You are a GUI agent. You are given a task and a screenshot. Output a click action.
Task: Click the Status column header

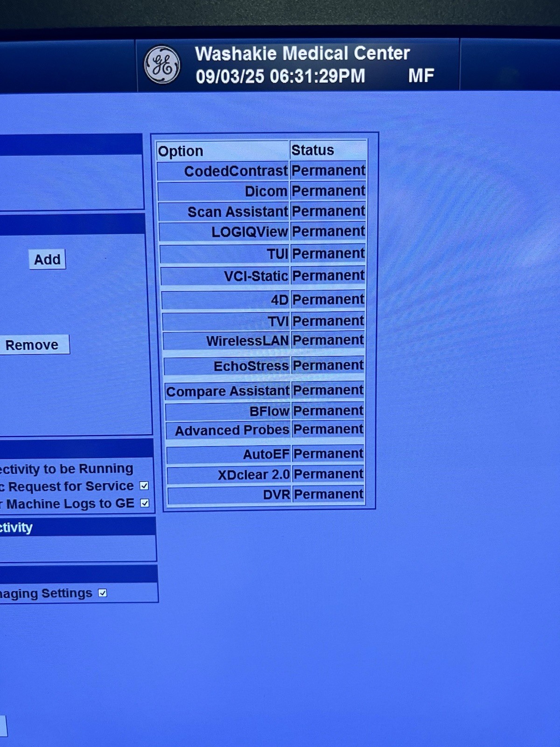click(329, 150)
